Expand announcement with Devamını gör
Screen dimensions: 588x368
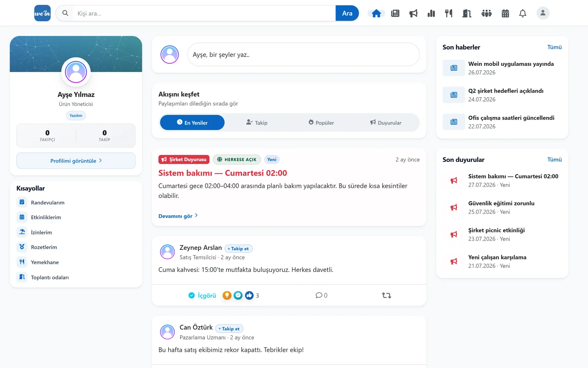click(178, 216)
